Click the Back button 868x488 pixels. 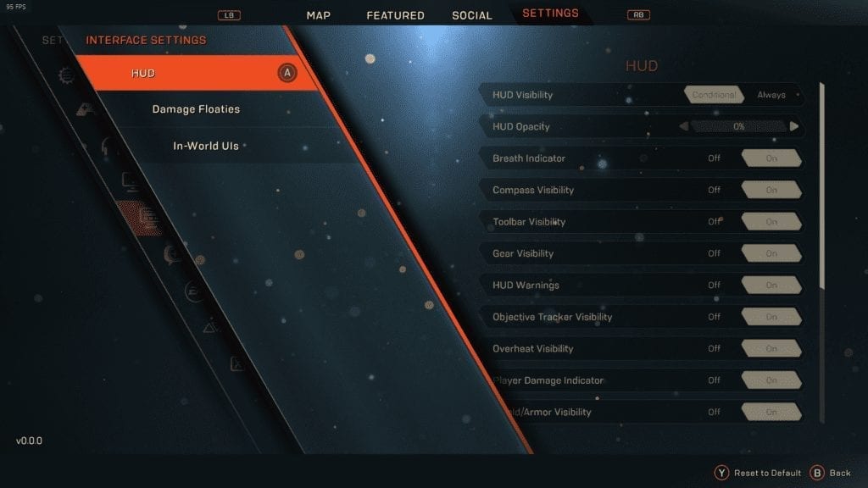pyautogui.click(x=831, y=473)
